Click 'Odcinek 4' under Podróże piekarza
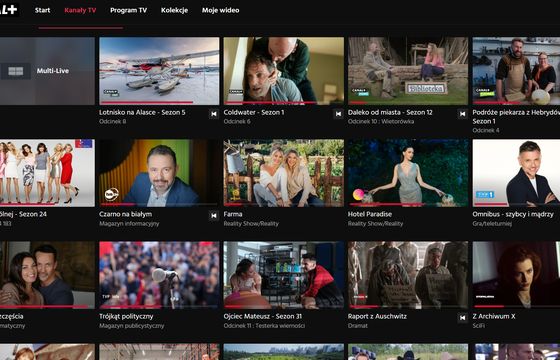 pos(486,130)
